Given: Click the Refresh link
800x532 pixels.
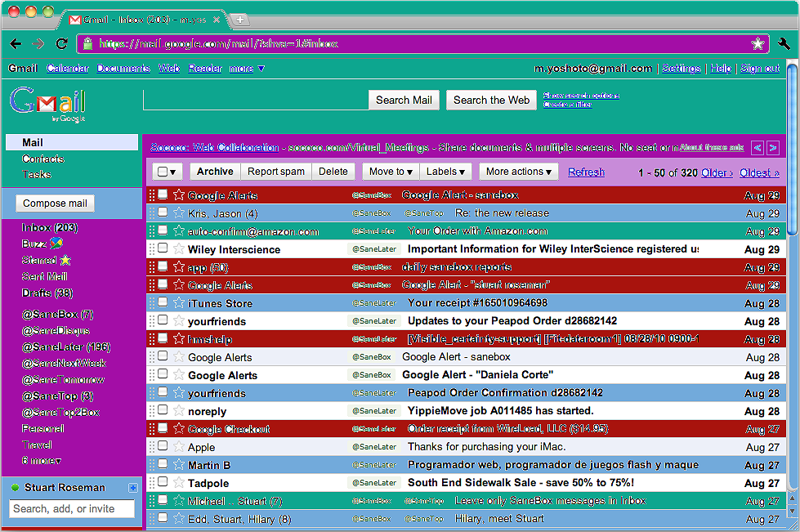Looking at the screenshot, I should pos(586,172).
